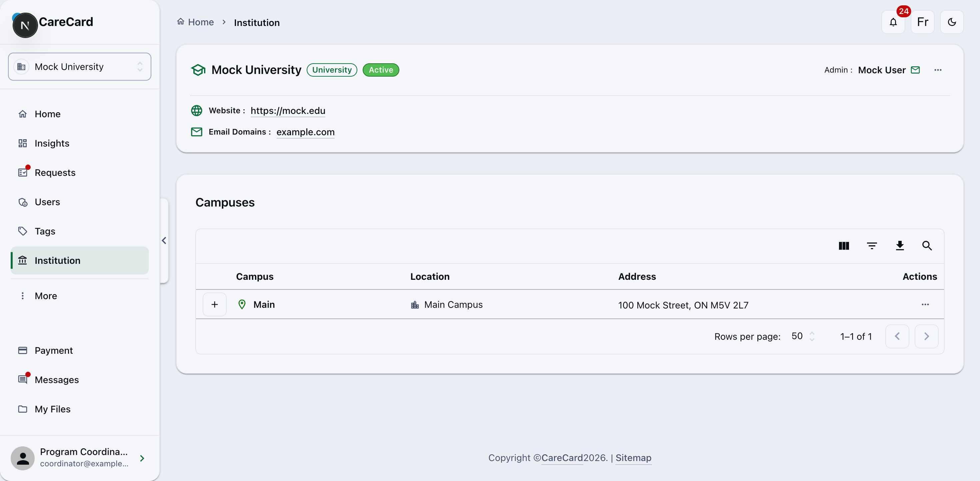Expand the Main campus row
This screenshot has width=980, height=481.
[215, 304]
